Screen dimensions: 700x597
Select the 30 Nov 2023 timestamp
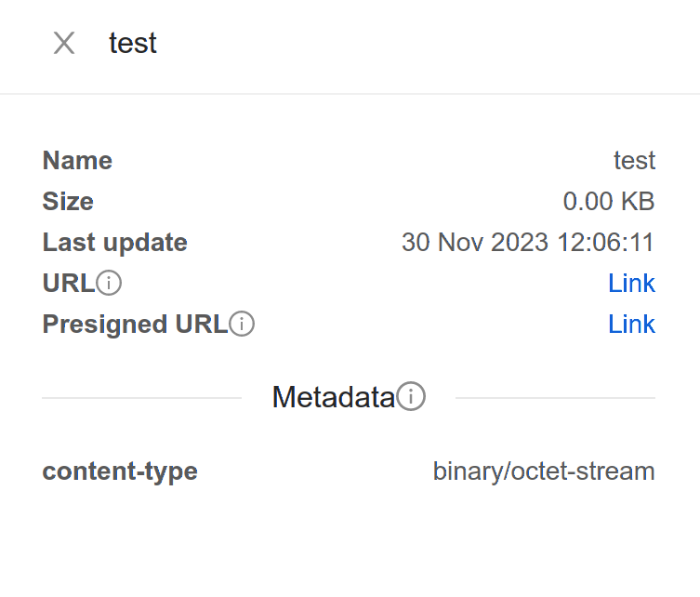tap(528, 243)
